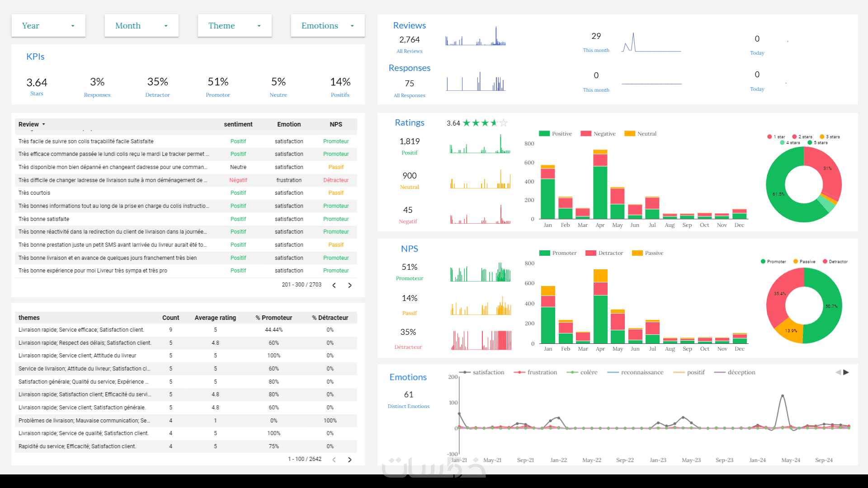This screenshot has height=488, width=868.
Task: Expand the Emotions filter dropdown
Action: click(328, 26)
